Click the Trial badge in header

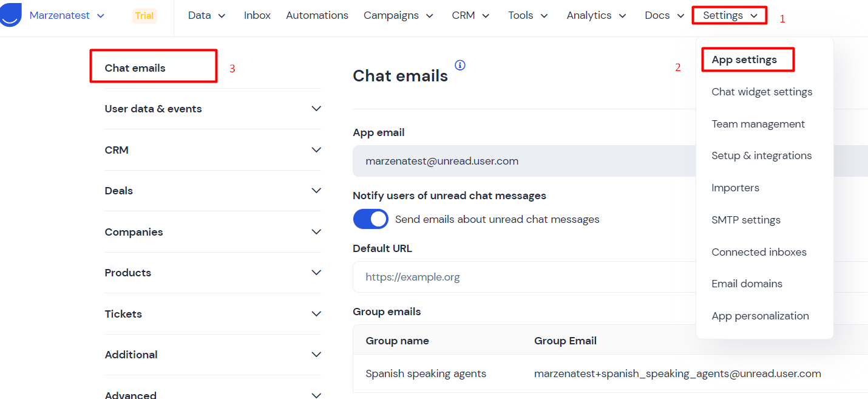[144, 16]
